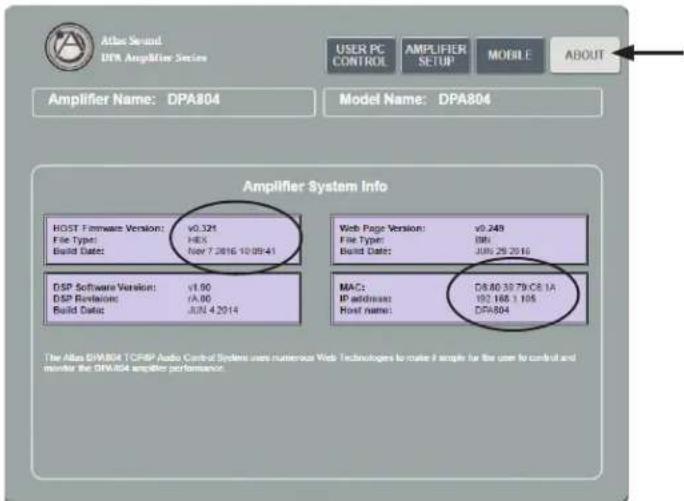Click the DSP build date JUN 4 2014
Image resolution: width=684 pixels, height=501 pixels.
(x=213, y=310)
